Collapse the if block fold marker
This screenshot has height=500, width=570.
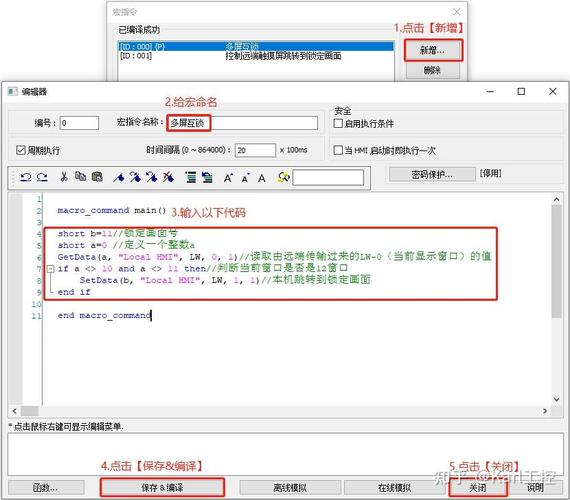click(x=51, y=269)
